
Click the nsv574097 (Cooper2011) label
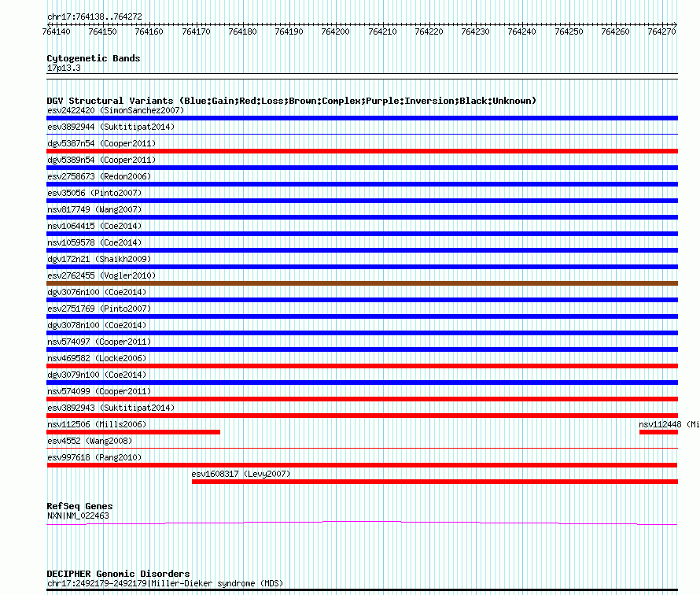click(99, 342)
